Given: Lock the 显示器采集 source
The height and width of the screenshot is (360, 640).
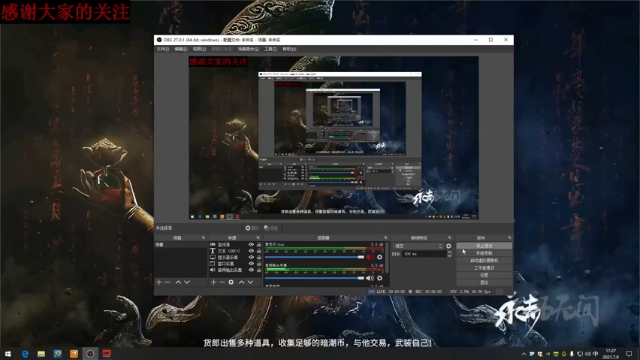Looking at the screenshot, I should 259,257.
